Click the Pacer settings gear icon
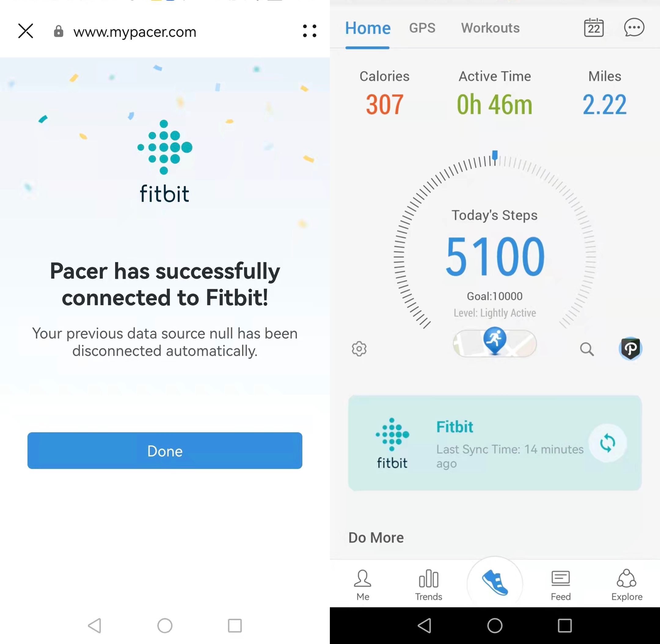This screenshot has height=644, width=660. coord(359,348)
